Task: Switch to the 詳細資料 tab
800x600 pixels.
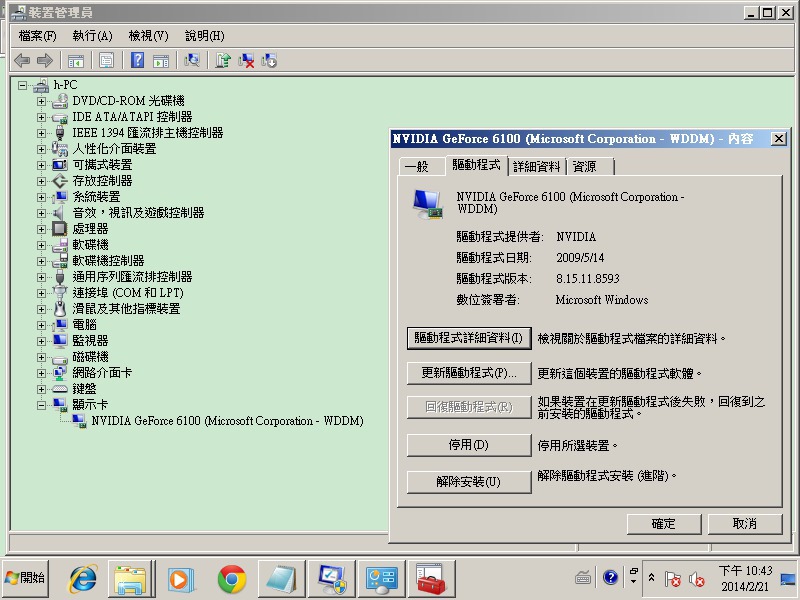Action: tap(537, 166)
